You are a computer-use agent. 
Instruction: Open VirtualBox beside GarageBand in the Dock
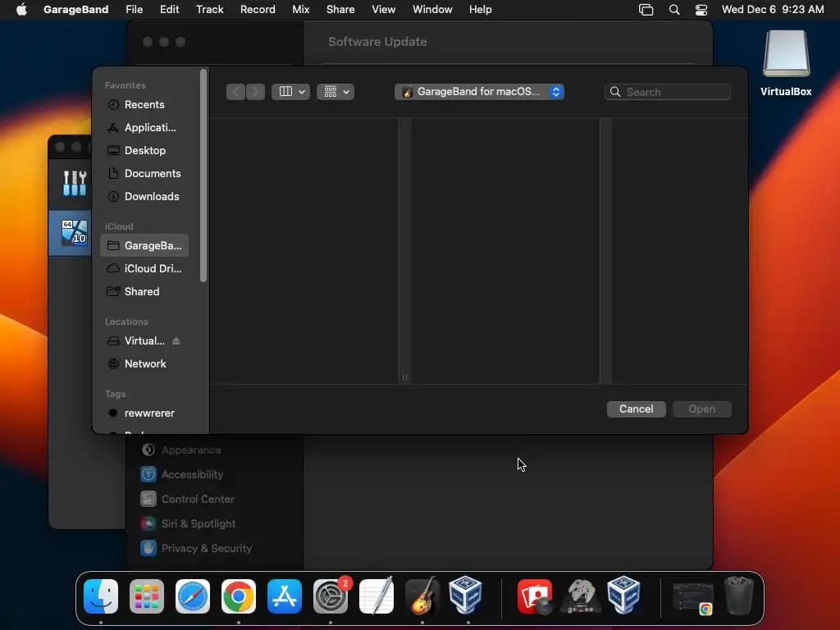coord(466,596)
